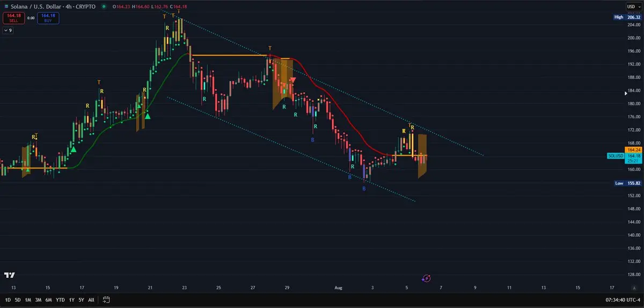
Task: Open the USD currency dropdown
Action: click(633, 6)
